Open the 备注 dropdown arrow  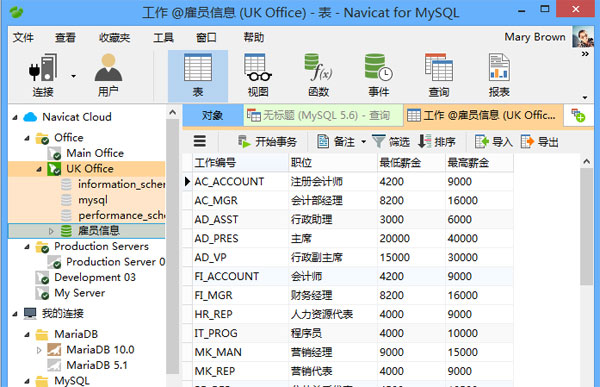click(364, 142)
